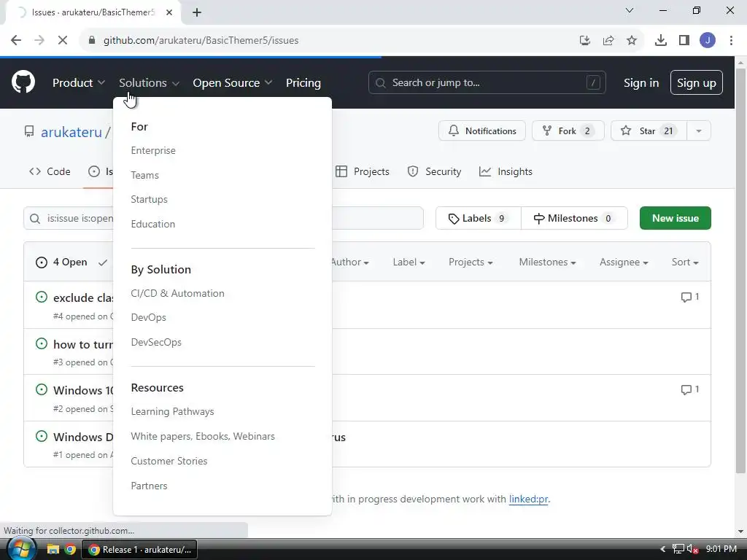Select DevOps menu entry

pos(149,317)
